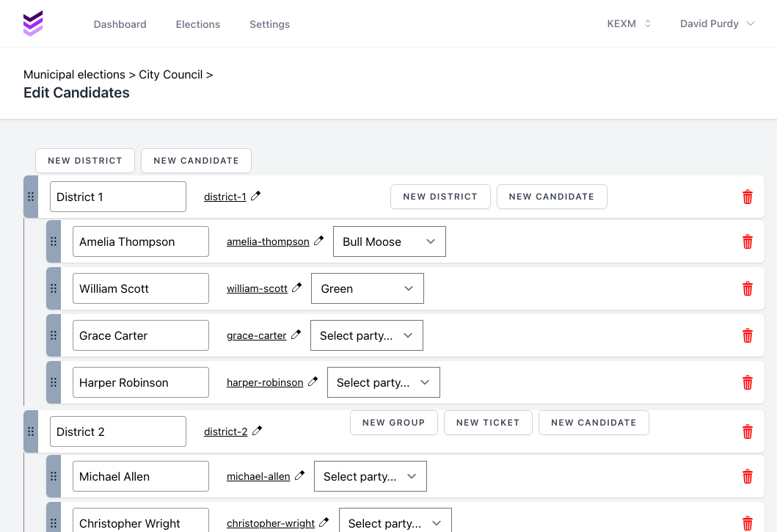Open the David Purdy user menu

pyautogui.click(x=717, y=24)
